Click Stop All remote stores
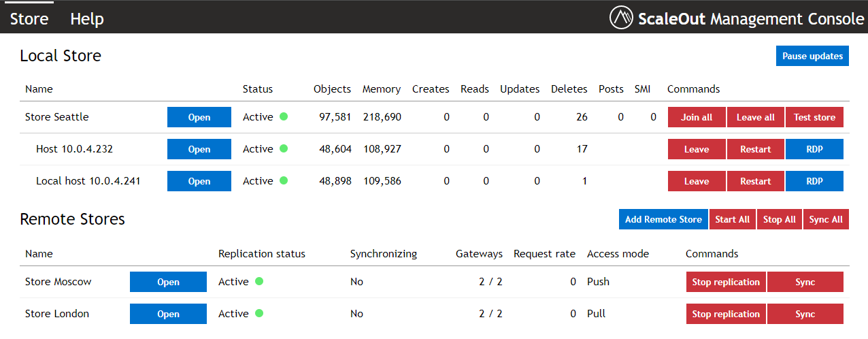 coord(780,219)
